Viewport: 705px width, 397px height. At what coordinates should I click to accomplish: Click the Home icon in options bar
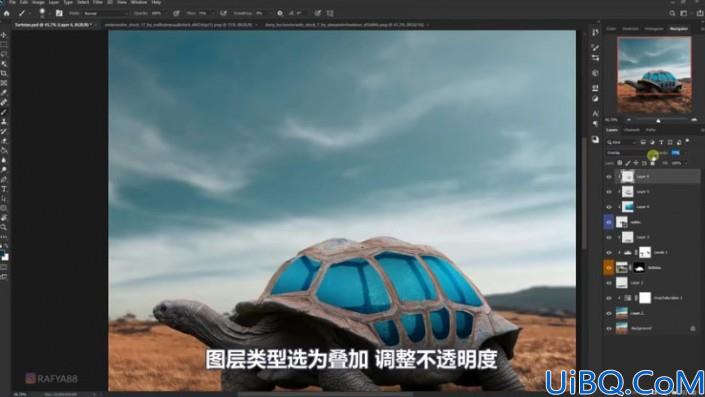[x=6, y=13]
